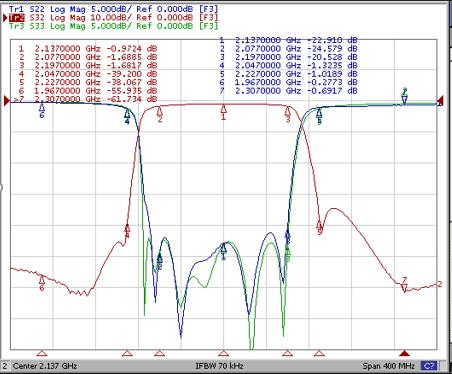Click red marker 3 on S32 trace
This screenshot has height=374, width=452.
click(288, 114)
